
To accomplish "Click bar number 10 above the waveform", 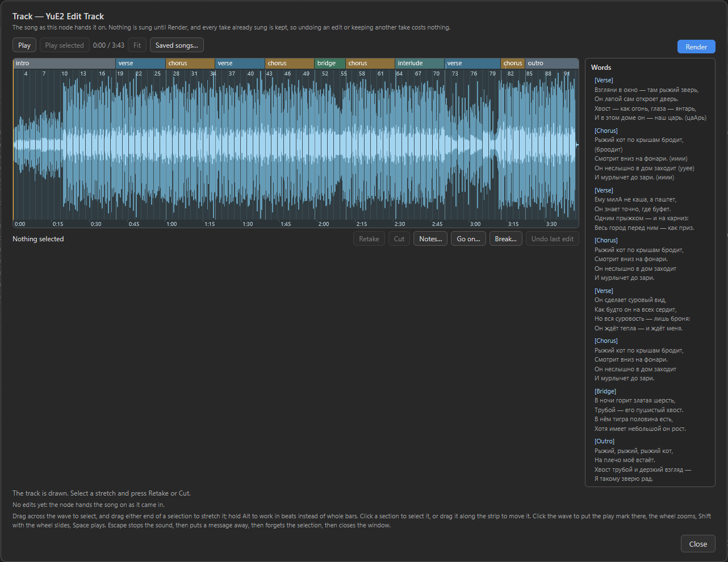I will [x=65, y=74].
